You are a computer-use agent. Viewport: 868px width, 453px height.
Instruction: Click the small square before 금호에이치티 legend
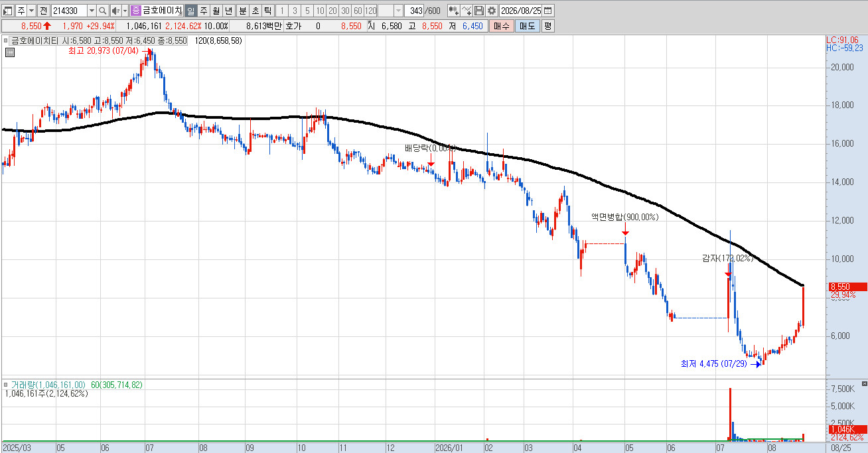(x=7, y=40)
